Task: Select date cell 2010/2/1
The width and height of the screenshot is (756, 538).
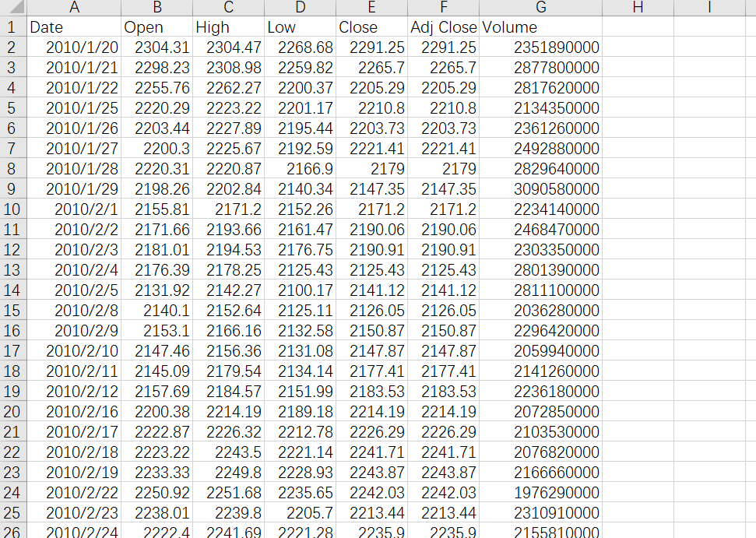Action: (74, 209)
